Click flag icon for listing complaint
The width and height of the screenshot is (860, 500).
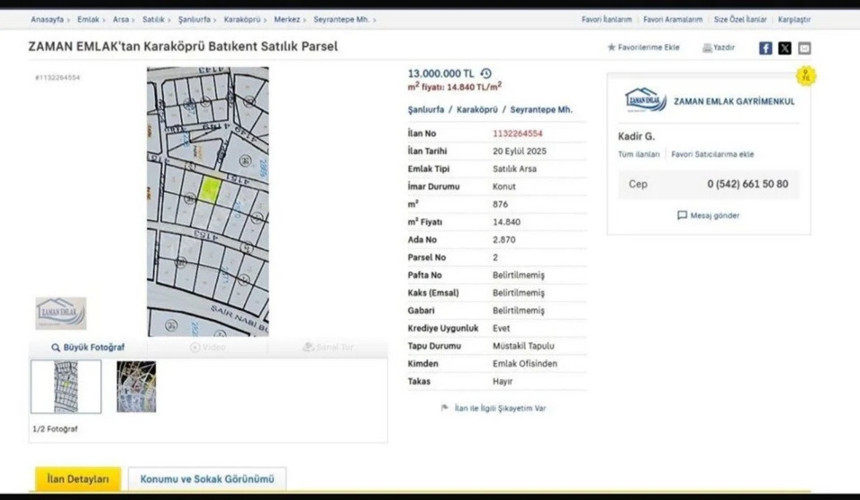pyautogui.click(x=445, y=408)
